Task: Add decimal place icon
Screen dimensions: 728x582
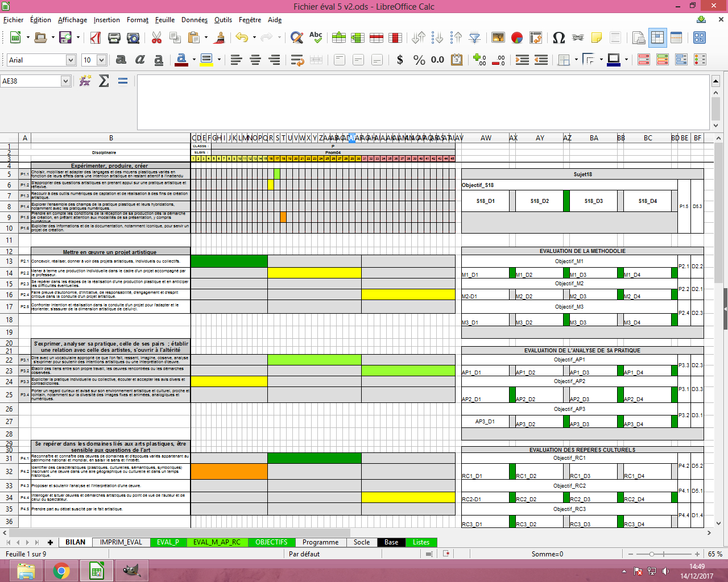Action: 479,60
